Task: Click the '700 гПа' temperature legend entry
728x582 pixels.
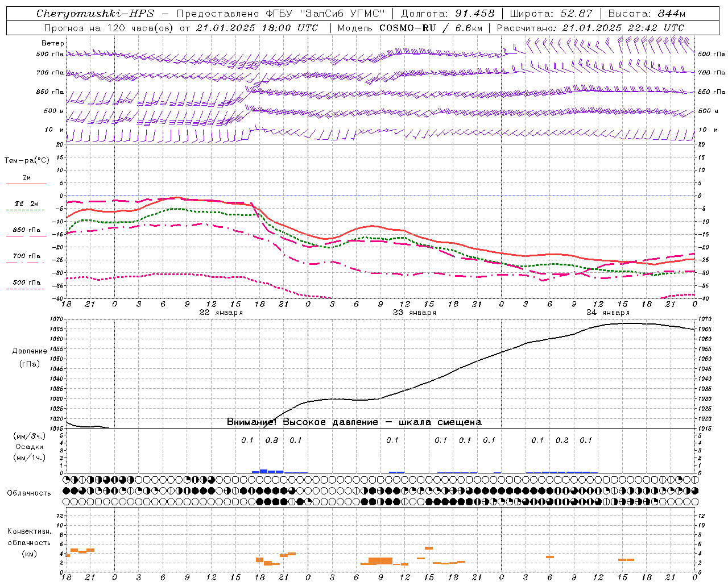Action: pyautogui.click(x=27, y=256)
